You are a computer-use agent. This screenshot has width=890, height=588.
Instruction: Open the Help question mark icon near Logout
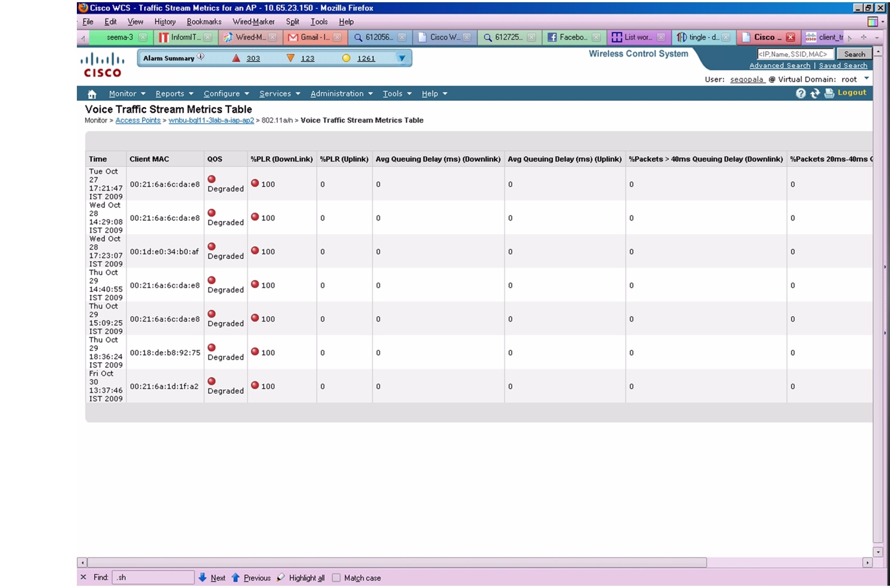pos(801,93)
